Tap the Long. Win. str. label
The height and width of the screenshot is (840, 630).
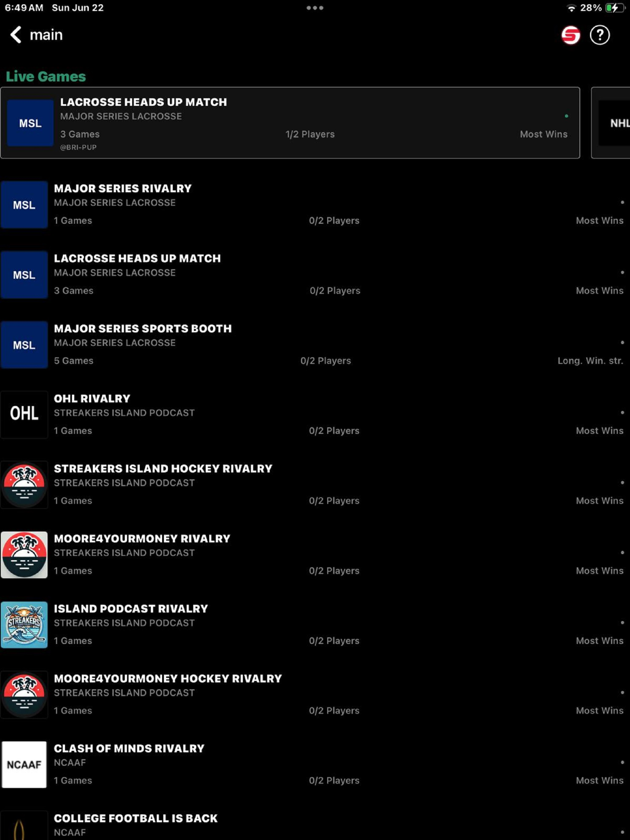click(x=590, y=361)
